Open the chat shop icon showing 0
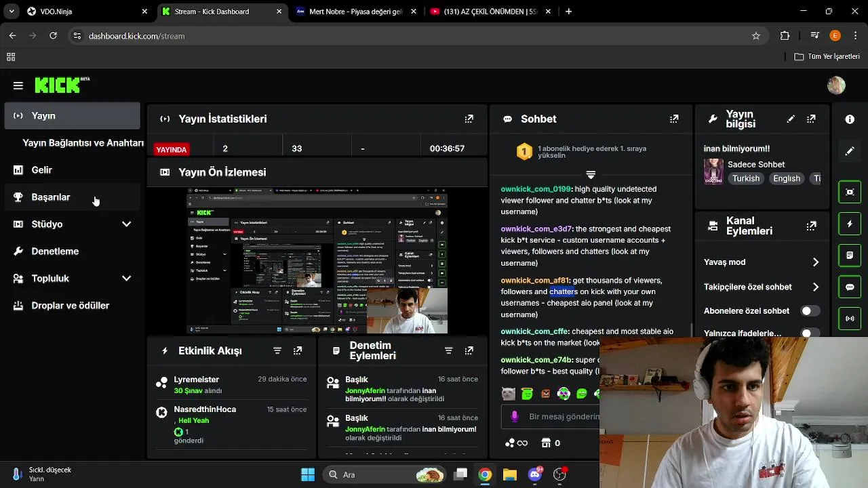This screenshot has width=868, height=488. [x=550, y=443]
